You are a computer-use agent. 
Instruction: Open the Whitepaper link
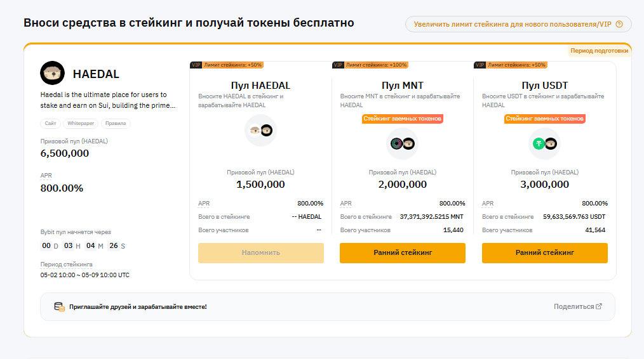pos(81,124)
